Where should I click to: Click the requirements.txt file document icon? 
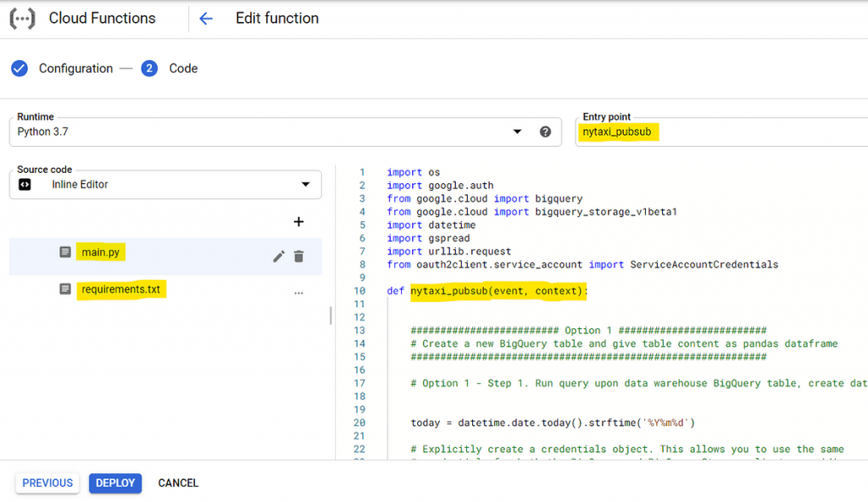pos(65,289)
